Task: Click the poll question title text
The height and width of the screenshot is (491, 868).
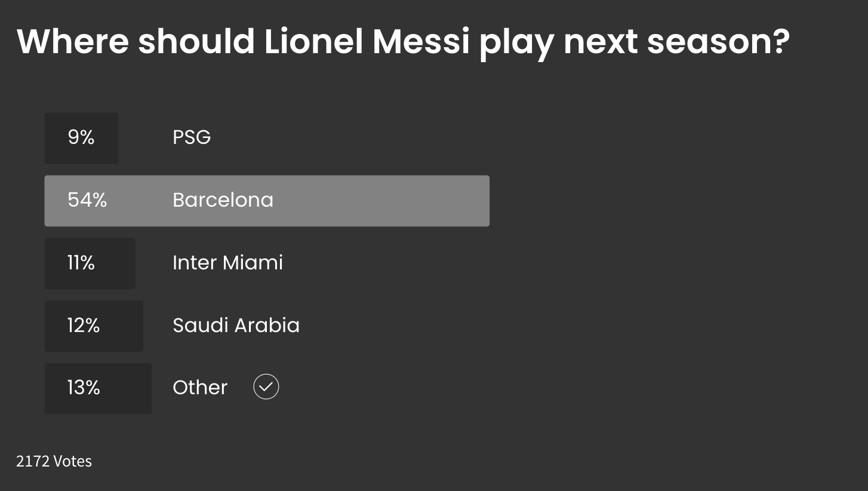Action: (x=404, y=41)
